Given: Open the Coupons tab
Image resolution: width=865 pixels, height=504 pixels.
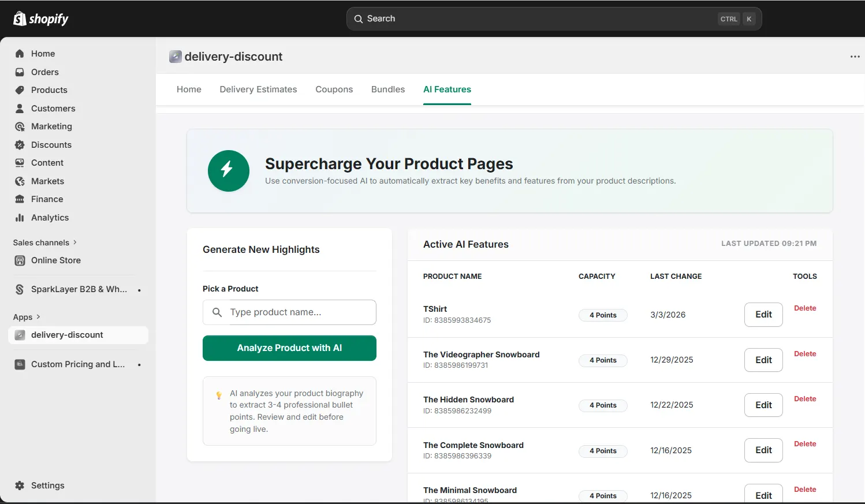Looking at the screenshot, I should point(334,89).
